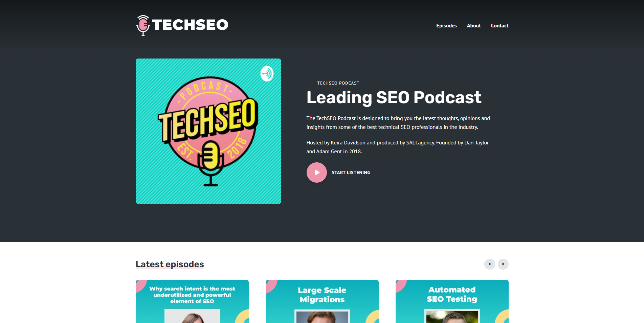Open the Large Scale Migrations episode
Screen dimensions: 644x323
click(x=322, y=301)
